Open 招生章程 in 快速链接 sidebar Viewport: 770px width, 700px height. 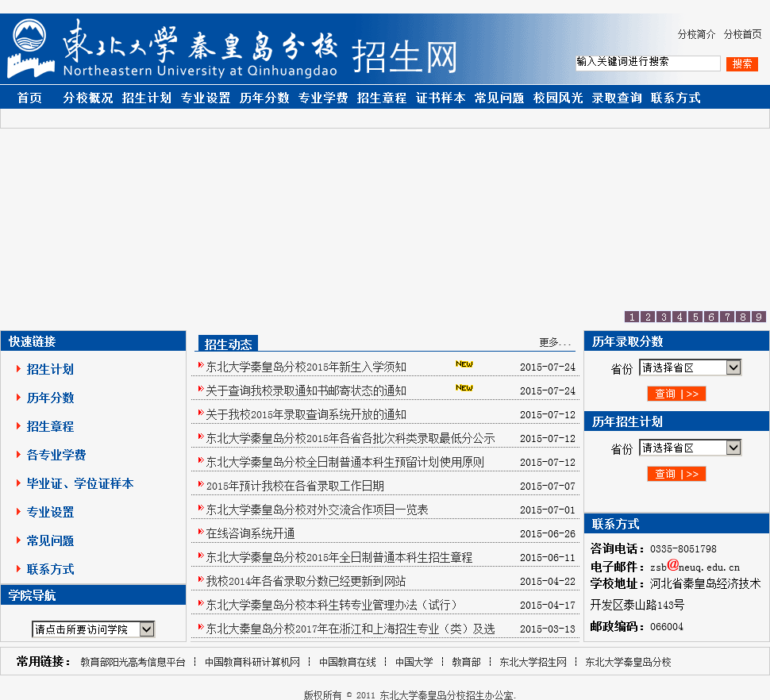point(50,426)
